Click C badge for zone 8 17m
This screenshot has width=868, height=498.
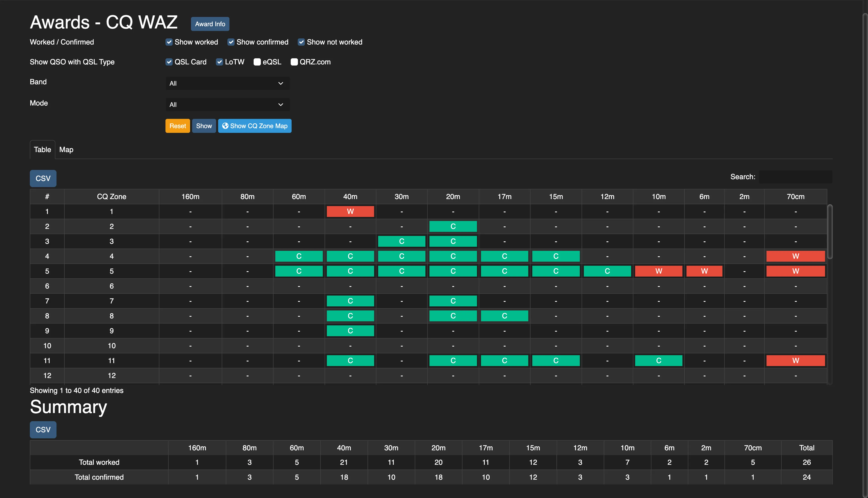[x=504, y=316]
